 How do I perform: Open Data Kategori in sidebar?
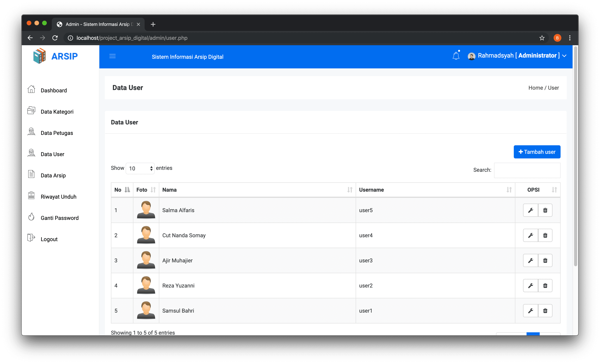tap(57, 112)
